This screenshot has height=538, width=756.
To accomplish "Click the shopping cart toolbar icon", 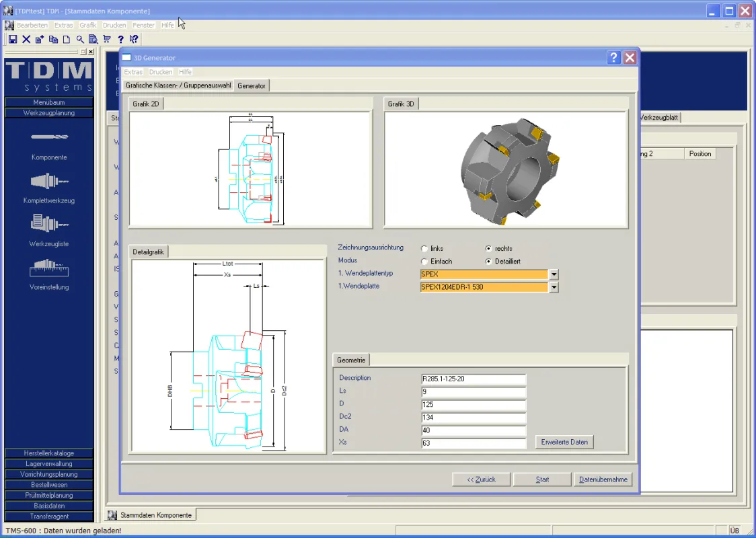I will (107, 40).
